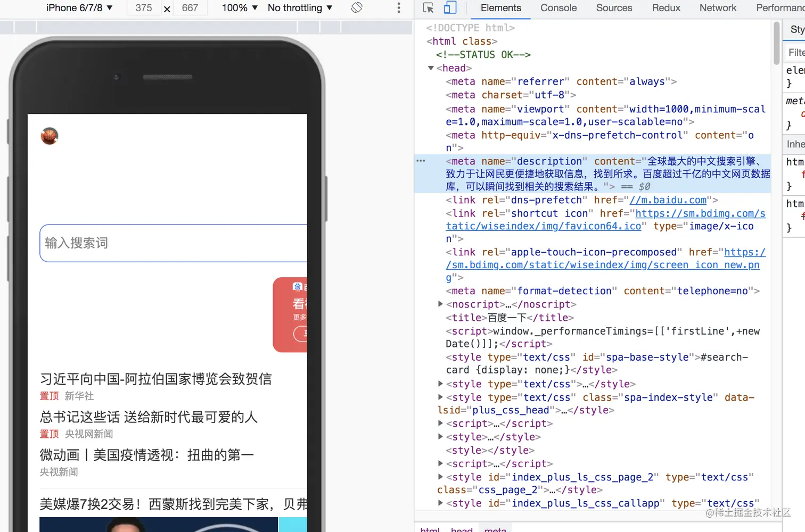The image size is (805, 532).
Task: Click the viewport height field showing 667
Action: click(190, 7)
